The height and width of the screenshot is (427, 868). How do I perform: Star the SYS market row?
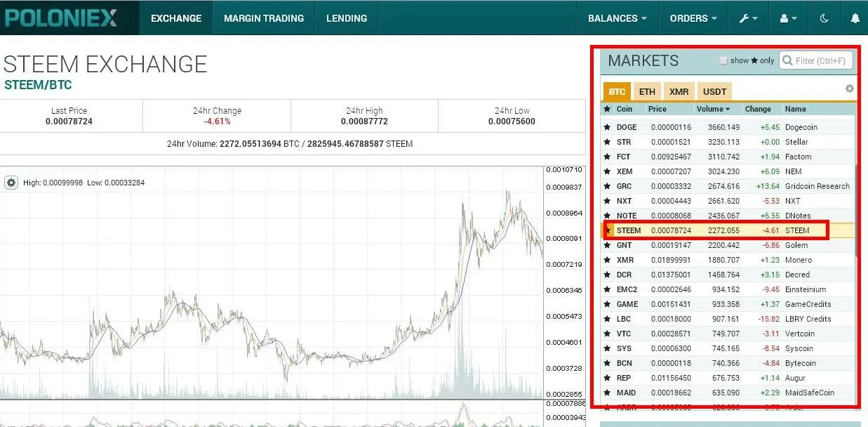607,348
